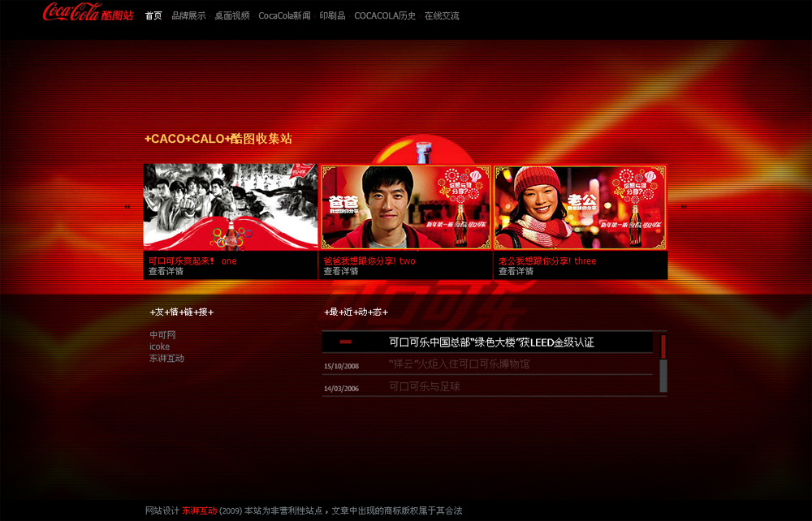The height and width of the screenshot is (521, 812).
Task: Open the 祥云火炬入住可口可乐博物馆 news item
Action: 459,364
